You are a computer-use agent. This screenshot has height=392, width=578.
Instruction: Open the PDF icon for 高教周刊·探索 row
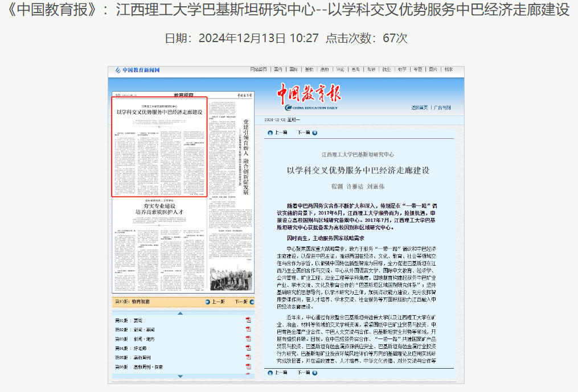click(x=248, y=366)
